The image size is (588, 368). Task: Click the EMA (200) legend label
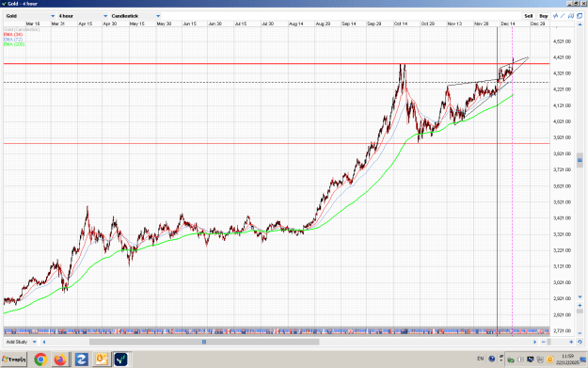pos(14,44)
